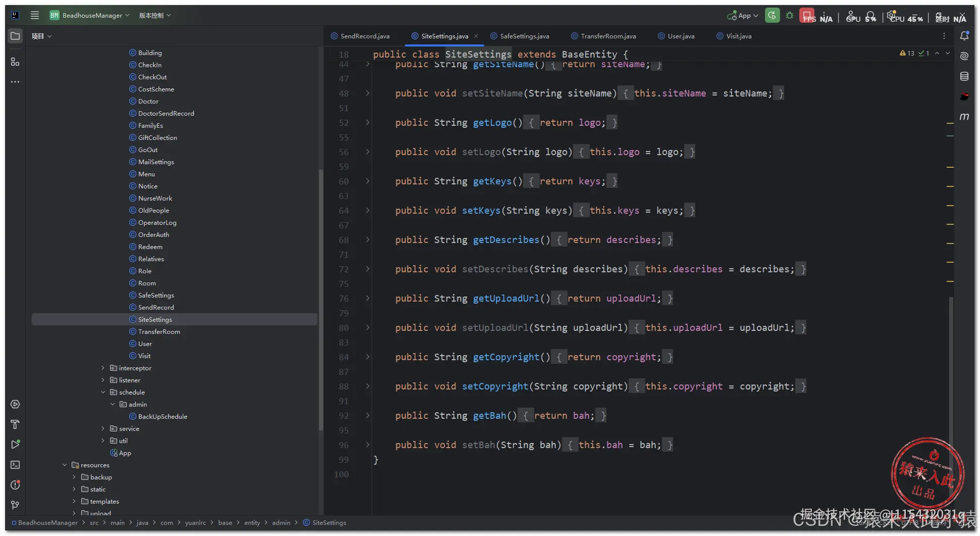The width and height of the screenshot is (980, 536).
Task: Open the Build hammer tool window
Action: (15, 424)
